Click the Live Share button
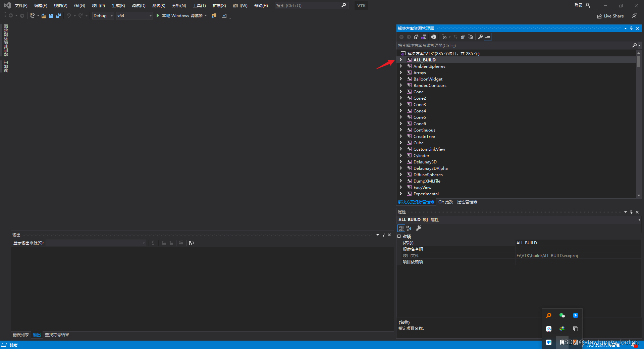The height and width of the screenshot is (349, 644). coord(610,16)
